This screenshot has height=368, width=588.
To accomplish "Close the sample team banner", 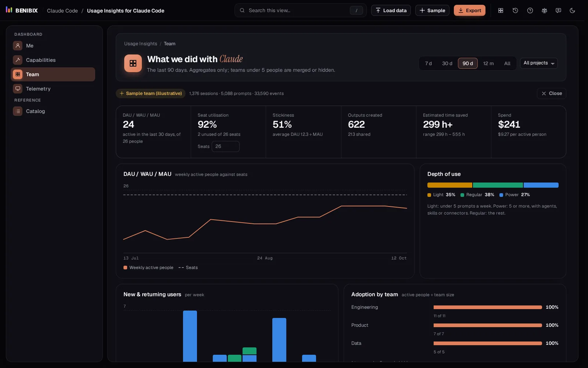I will point(552,93).
